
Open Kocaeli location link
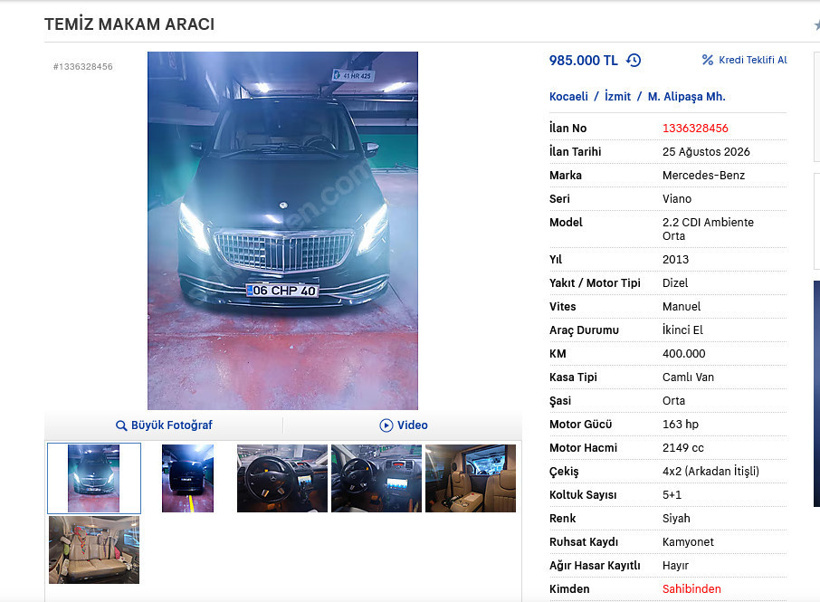(x=568, y=97)
